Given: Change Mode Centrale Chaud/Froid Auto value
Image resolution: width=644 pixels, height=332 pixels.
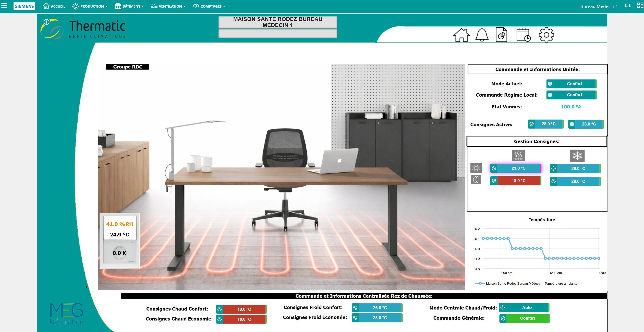Looking at the screenshot, I should click(527, 307).
